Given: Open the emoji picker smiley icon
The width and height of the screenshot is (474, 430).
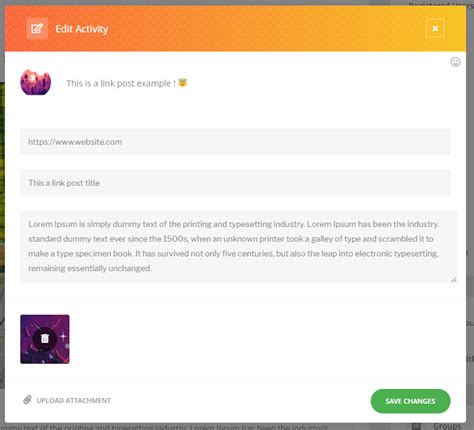Looking at the screenshot, I should click(x=455, y=62).
